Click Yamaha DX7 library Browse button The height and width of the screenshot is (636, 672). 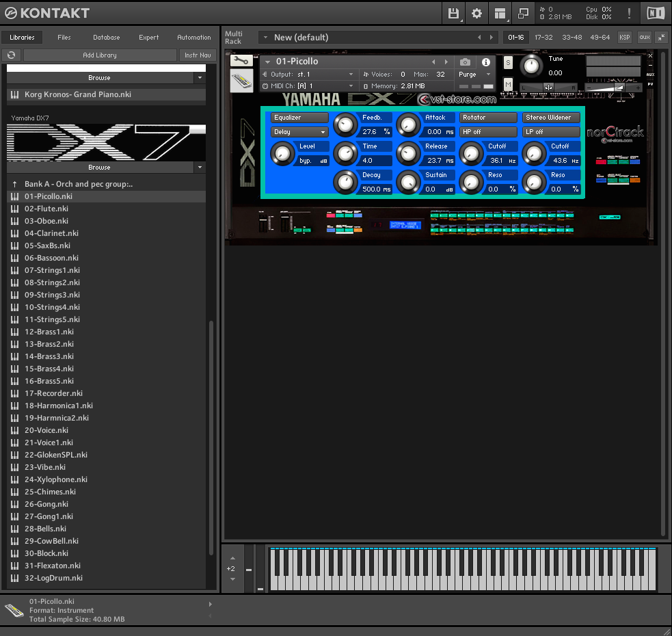(99, 168)
